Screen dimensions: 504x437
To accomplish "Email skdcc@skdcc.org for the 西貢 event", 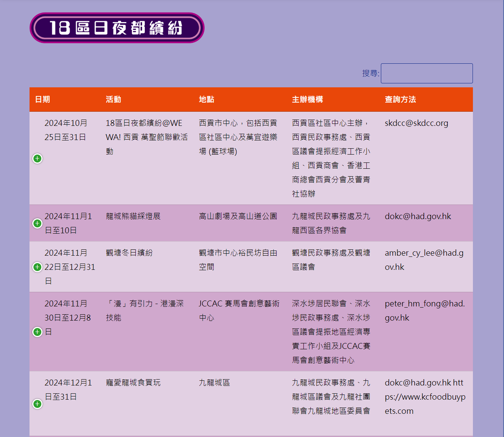I will 416,123.
